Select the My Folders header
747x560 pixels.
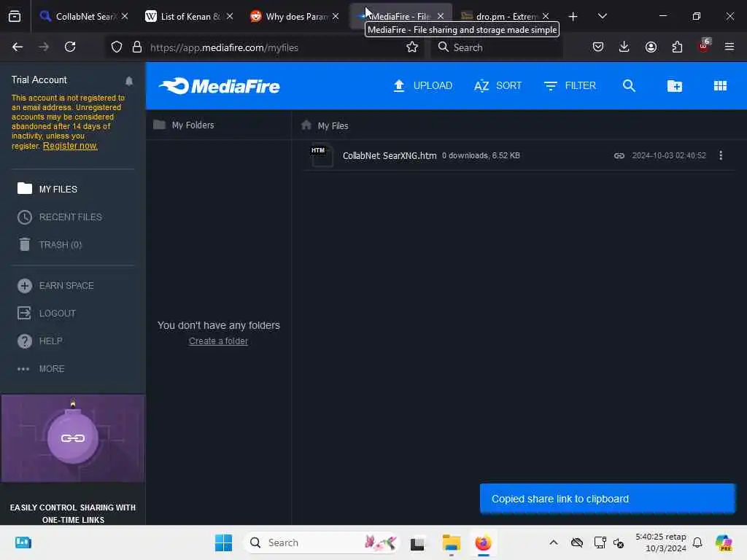(x=184, y=125)
